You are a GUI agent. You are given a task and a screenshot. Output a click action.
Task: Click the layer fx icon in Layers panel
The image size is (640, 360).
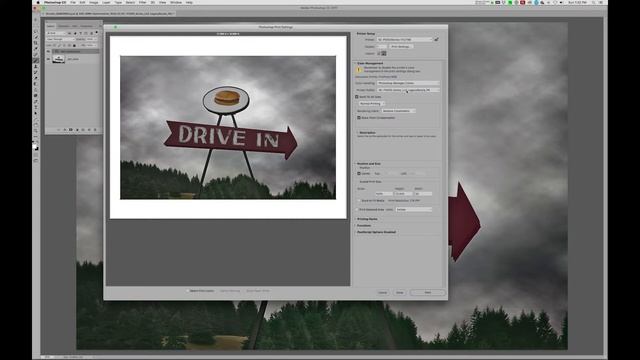tap(65, 130)
